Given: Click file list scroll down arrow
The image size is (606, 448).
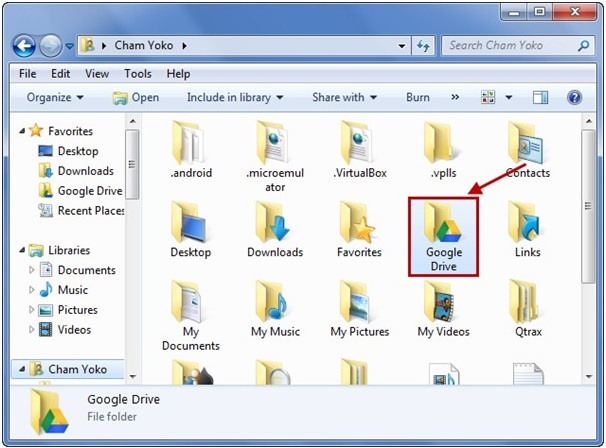Looking at the screenshot, I should [x=589, y=376].
